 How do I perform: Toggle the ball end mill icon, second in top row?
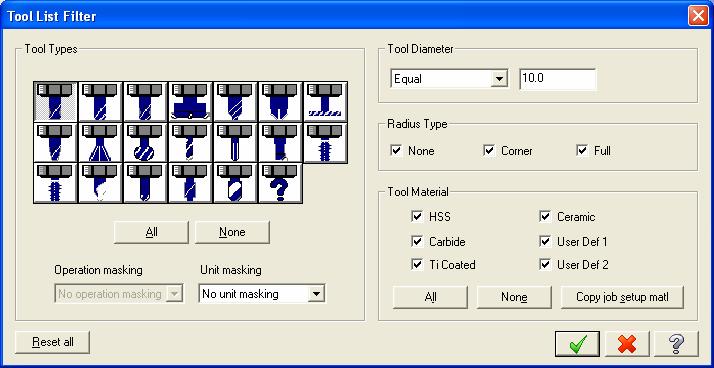(100, 102)
